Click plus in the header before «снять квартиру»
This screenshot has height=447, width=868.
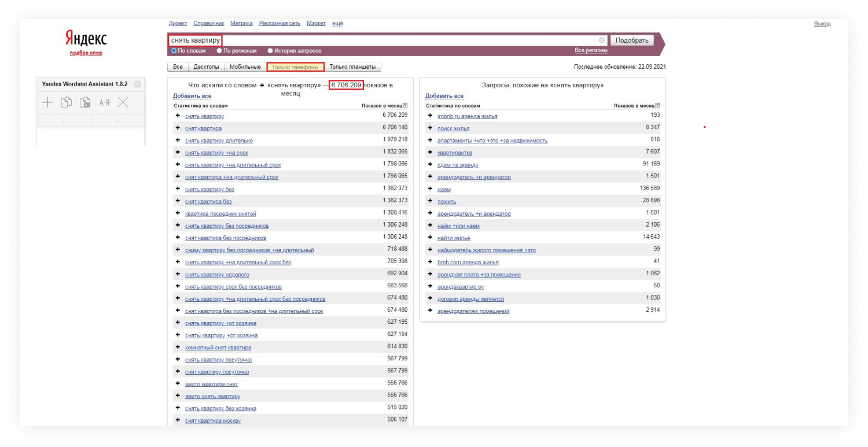tap(262, 86)
